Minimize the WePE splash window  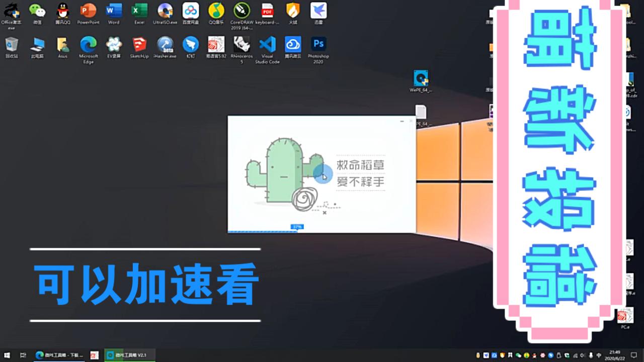click(x=402, y=121)
